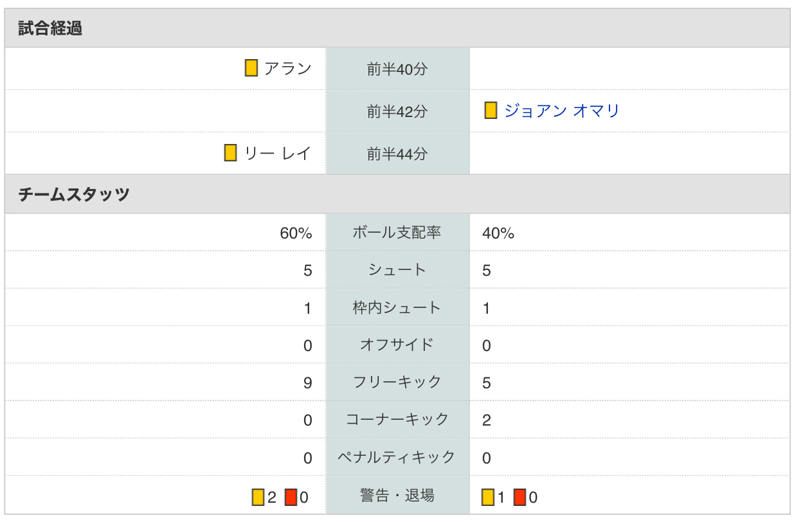Screen dimensions: 812x522
Task: Click the 前半40分 time cell
Action: pos(397,69)
